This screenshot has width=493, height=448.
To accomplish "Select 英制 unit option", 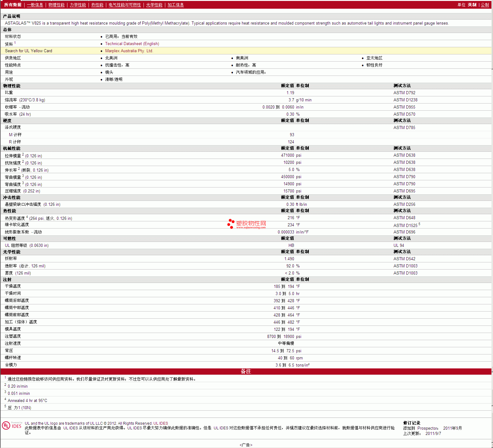I will coord(472,5).
